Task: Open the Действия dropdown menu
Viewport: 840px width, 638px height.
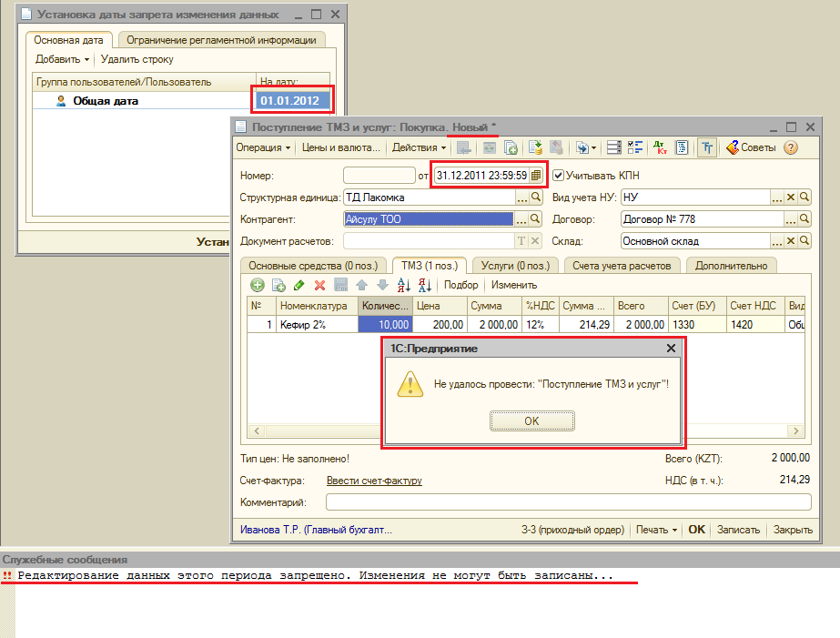Action: 419,147
